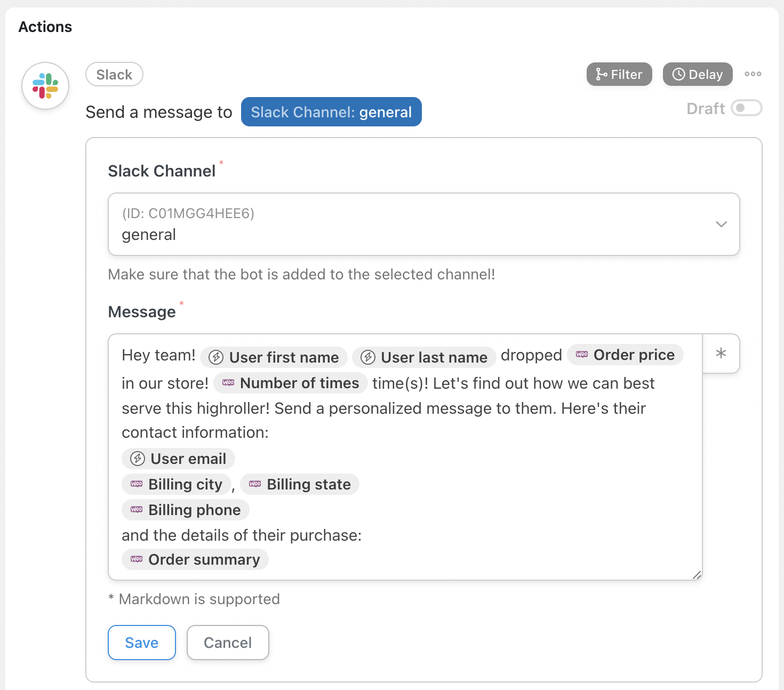The image size is (784, 690).
Task: Save the Slack action
Action: [x=142, y=643]
